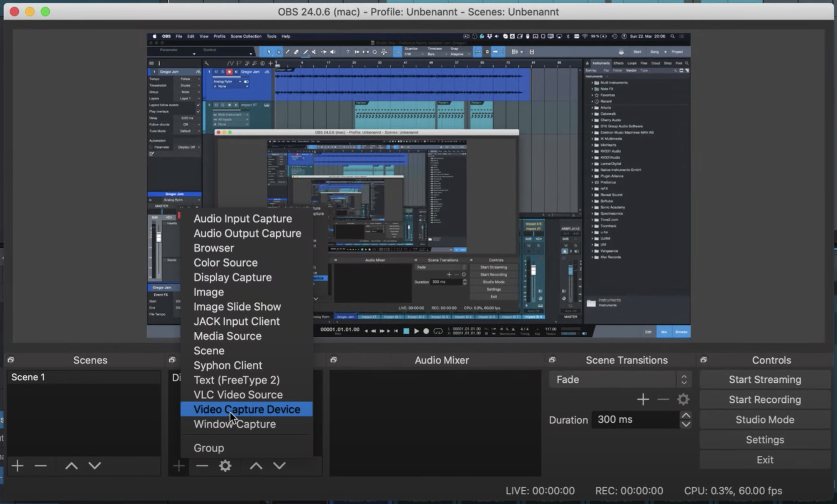
Task: Select JACK Input Client from menu
Action: click(x=247, y=321)
